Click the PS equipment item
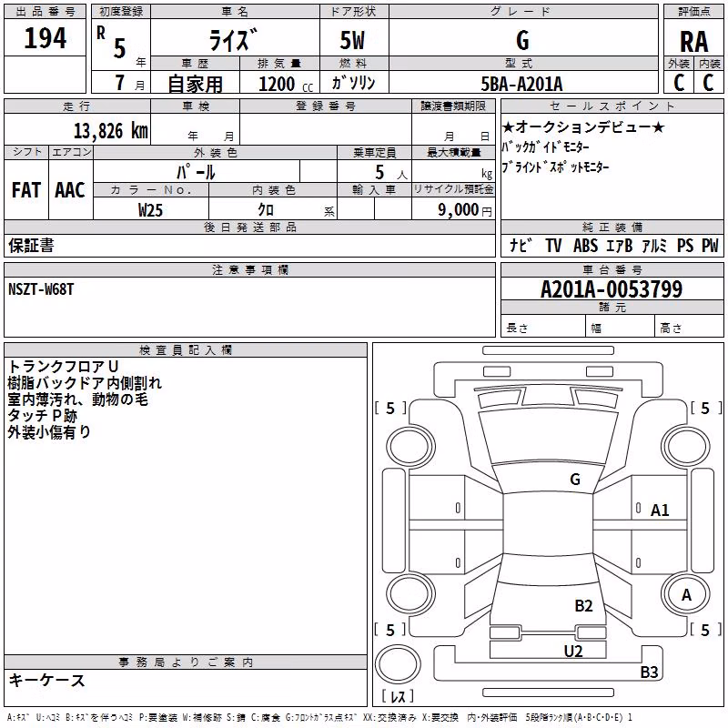 pos(685,245)
